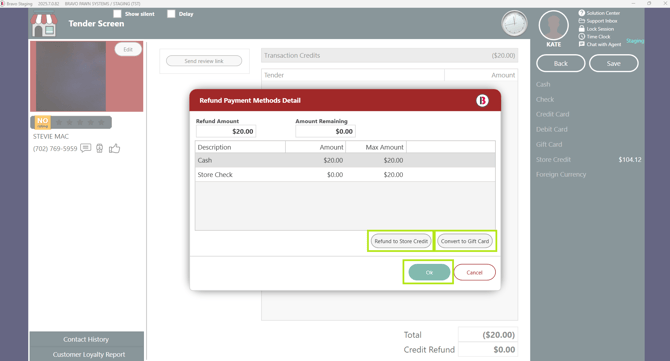Click the Lock Session icon
The height and width of the screenshot is (361, 670).
pyautogui.click(x=582, y=29)
